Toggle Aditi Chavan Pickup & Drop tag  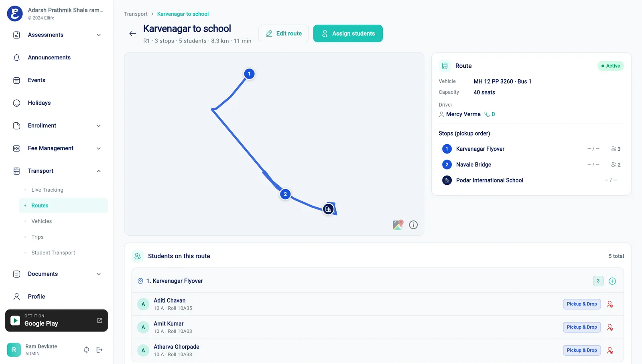click(x=582, y=304)
